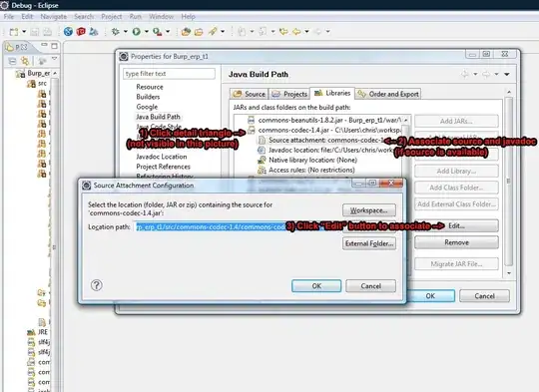The image size is (539, 392).
Task: Open the Window menu
Action: click(162, 17)
